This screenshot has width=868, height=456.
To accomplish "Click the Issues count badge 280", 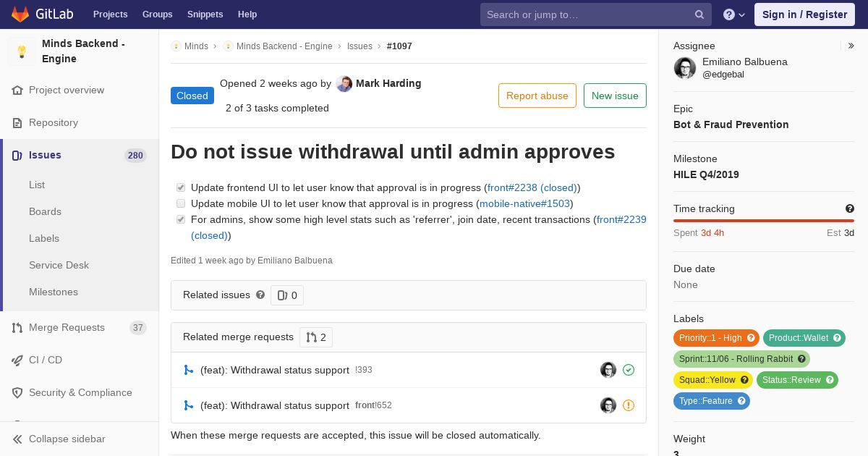I will point(135,156).
